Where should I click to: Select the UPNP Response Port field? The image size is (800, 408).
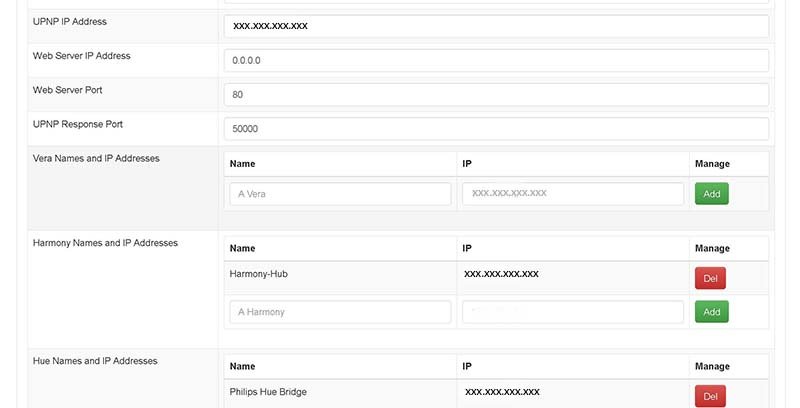[496, 129]
